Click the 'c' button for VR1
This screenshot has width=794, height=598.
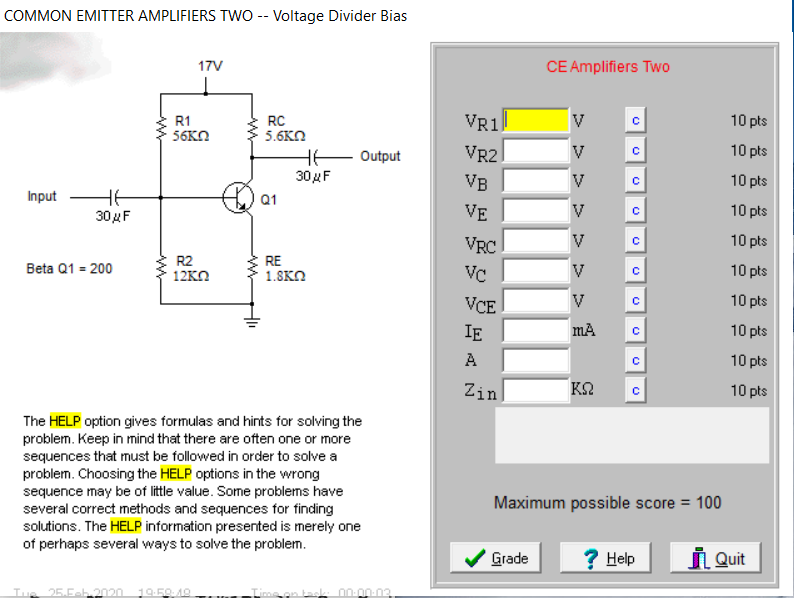(x=636, y=121)
